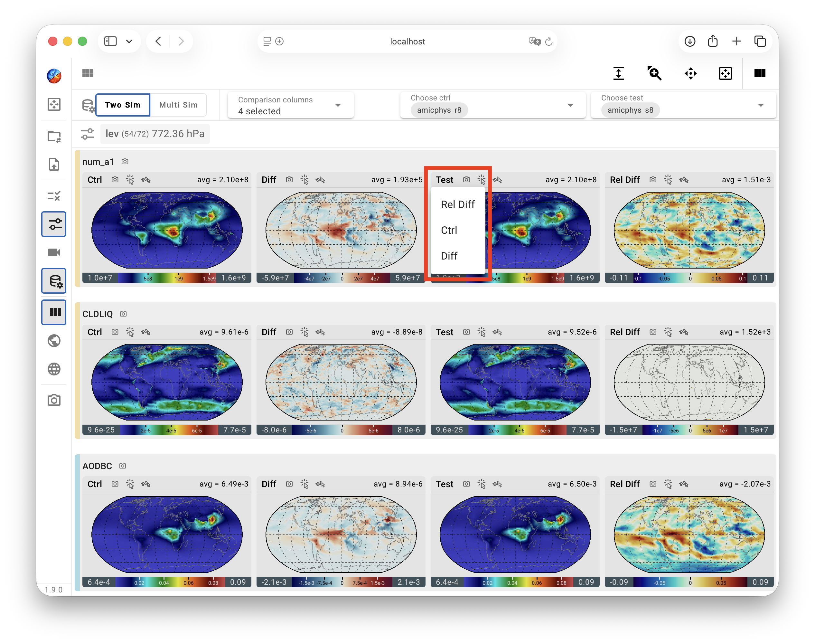Screen dimensions: 815x644
Task: Click the lev 772.36 hPa level selector
Action: [x=155, y=134]
